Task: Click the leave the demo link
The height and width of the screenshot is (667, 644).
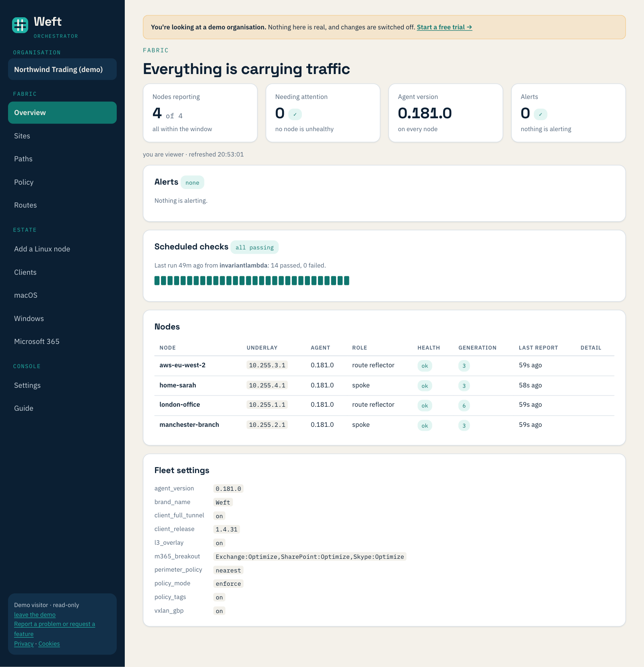Action: pos(35,615)
